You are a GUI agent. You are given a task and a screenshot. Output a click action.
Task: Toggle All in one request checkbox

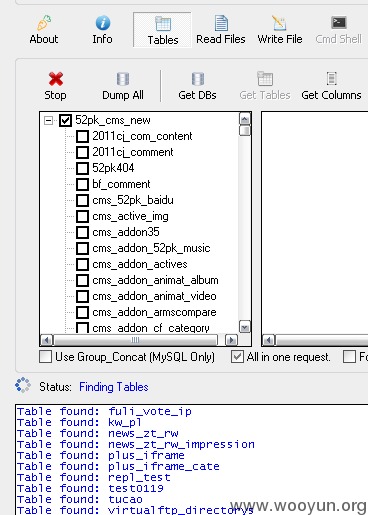[237, 357]
